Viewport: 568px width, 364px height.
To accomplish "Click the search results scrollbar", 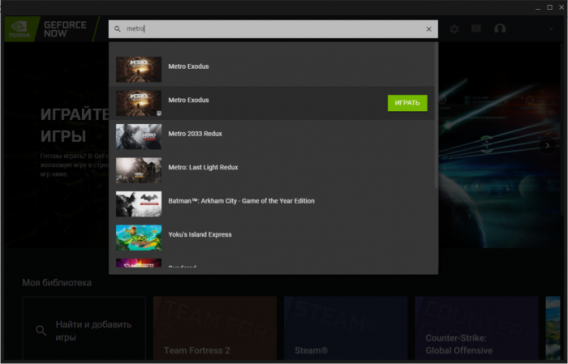I will click(x=436, y=115).
